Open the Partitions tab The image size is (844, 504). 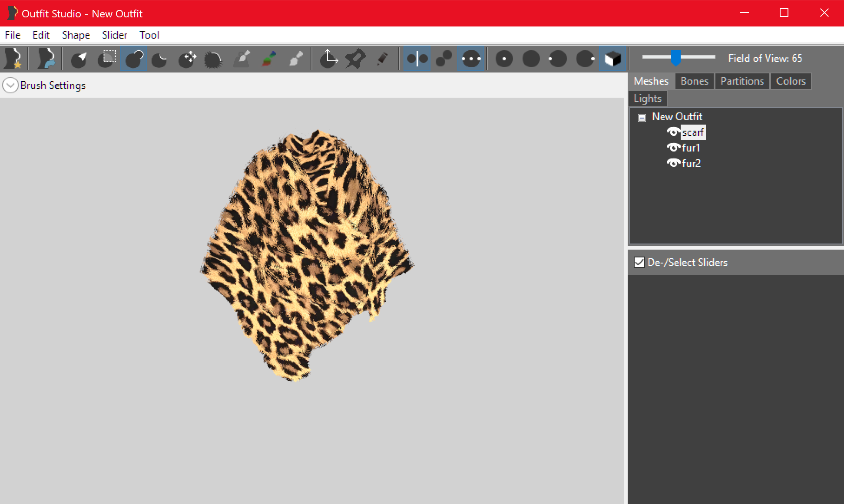coord(742,81)
